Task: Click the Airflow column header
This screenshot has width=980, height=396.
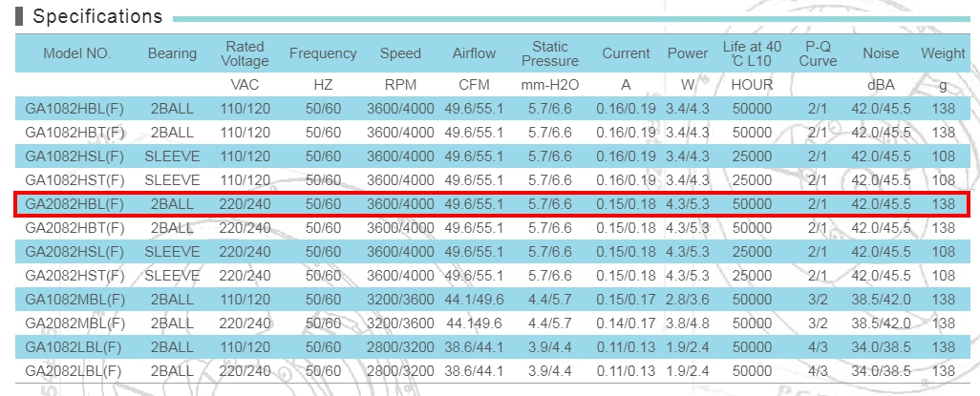Action: 474,53
